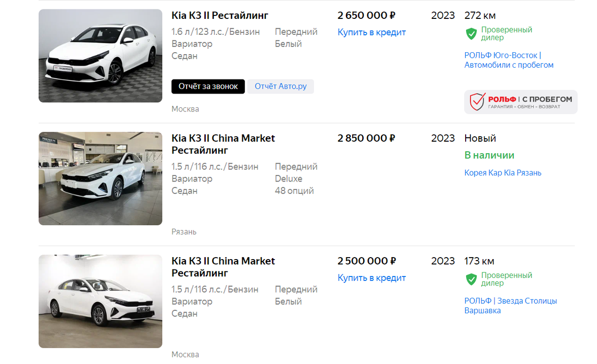The width and height of the screenshot is (597, 364).
Task: View photo of Kia K3 in Premium showroom
Action: point(100,179)
